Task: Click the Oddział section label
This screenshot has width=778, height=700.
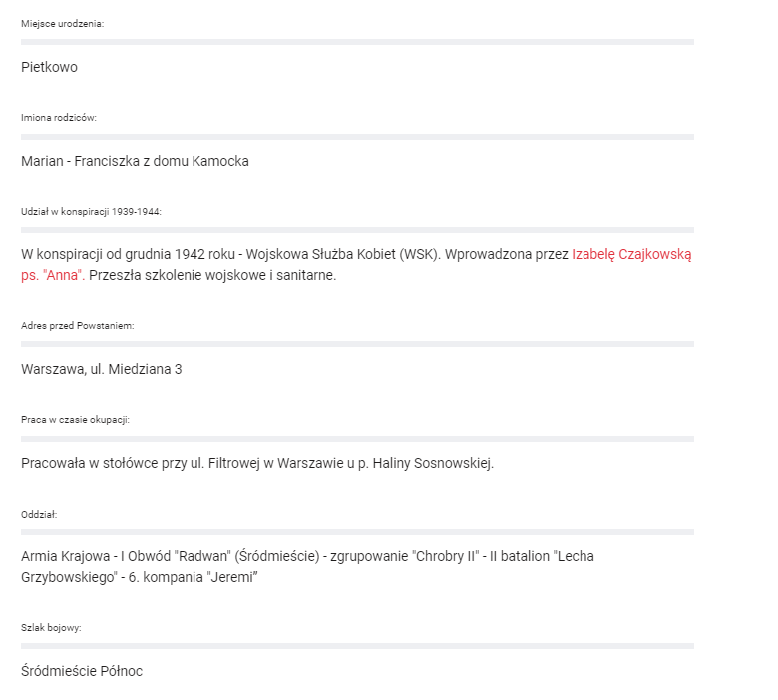Action: point(39,515)
